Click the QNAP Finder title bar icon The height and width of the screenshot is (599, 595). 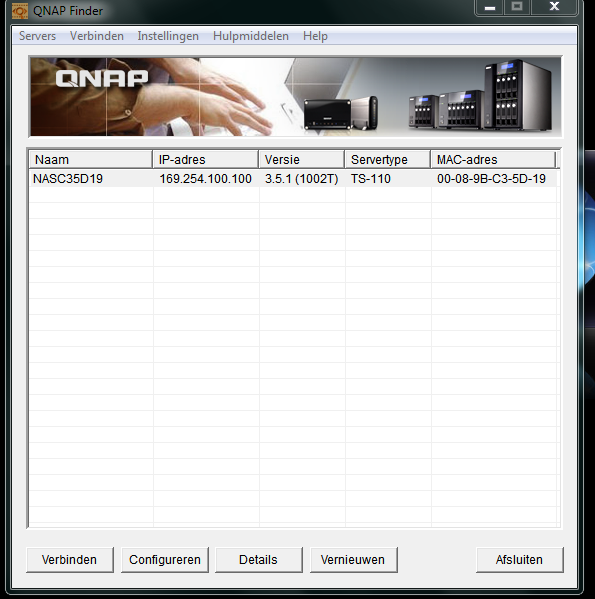19,11
